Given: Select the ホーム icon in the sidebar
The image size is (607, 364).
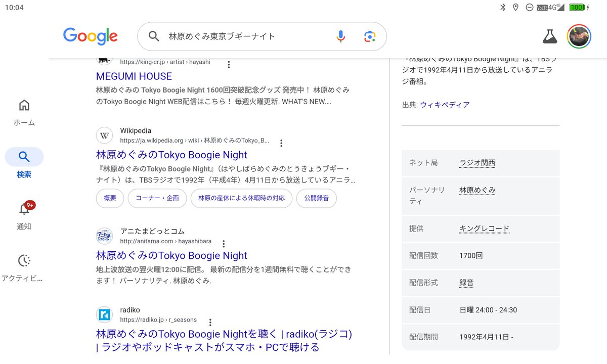Looking at the screenshot, I should (x=24, y=105).
